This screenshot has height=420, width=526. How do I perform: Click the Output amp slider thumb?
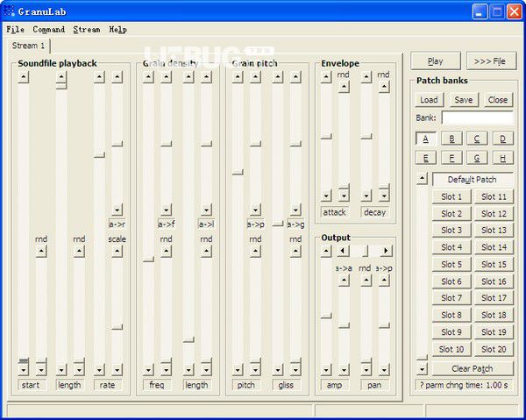pyautogui.click(x=326, y=316)
